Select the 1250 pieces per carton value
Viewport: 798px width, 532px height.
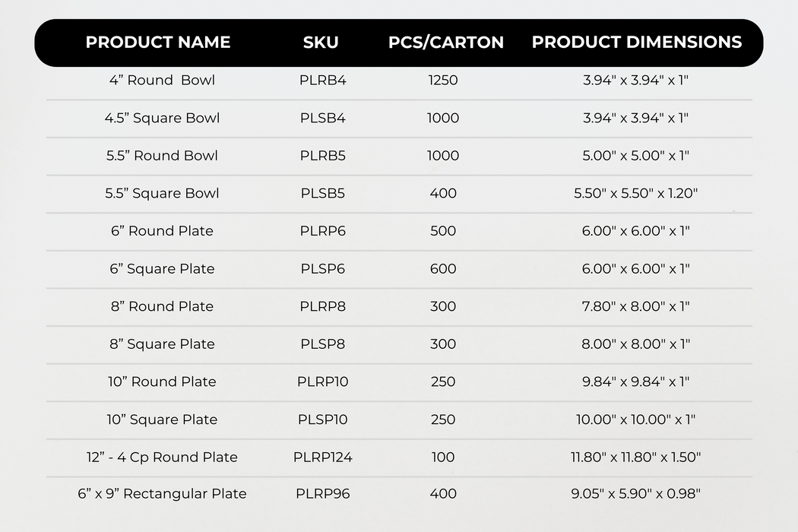443,81
